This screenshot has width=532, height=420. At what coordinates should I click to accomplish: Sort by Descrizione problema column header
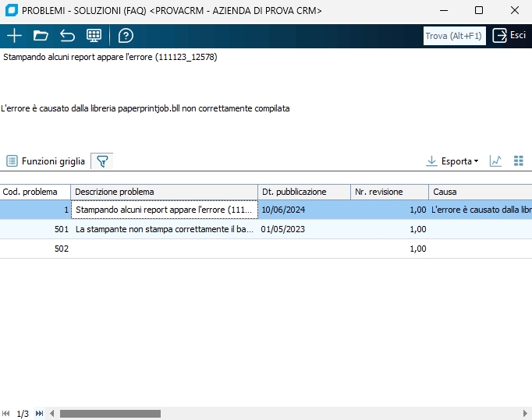pyautogui.click(x=165, y=192)
